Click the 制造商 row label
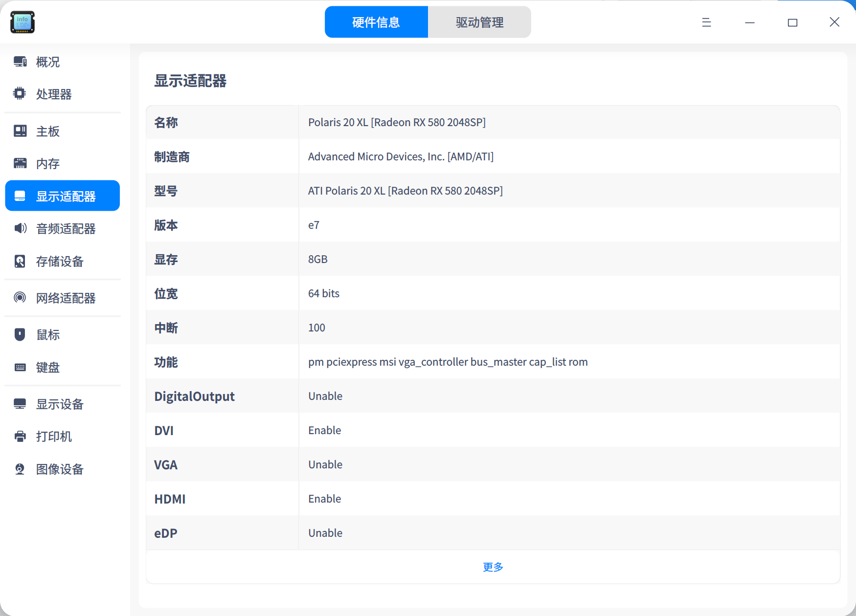This screenshot has height=616, width=856. click(172, 156)
